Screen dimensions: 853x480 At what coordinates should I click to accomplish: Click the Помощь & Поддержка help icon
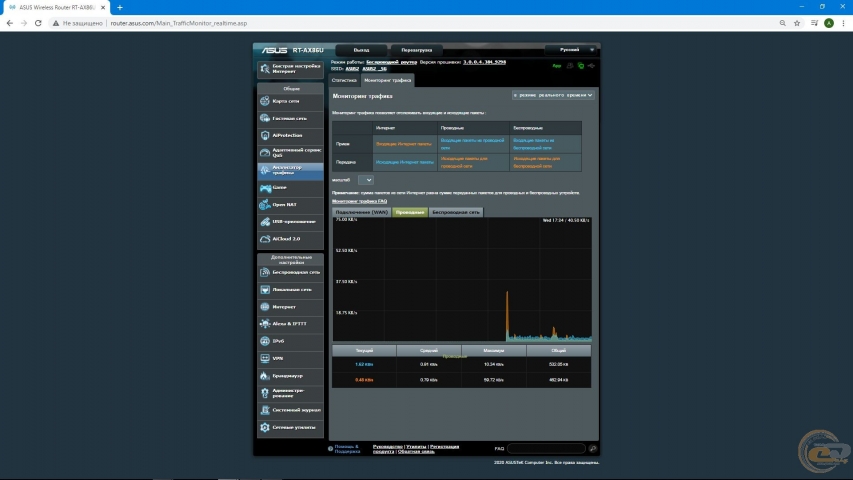click(x=330, y=449)
